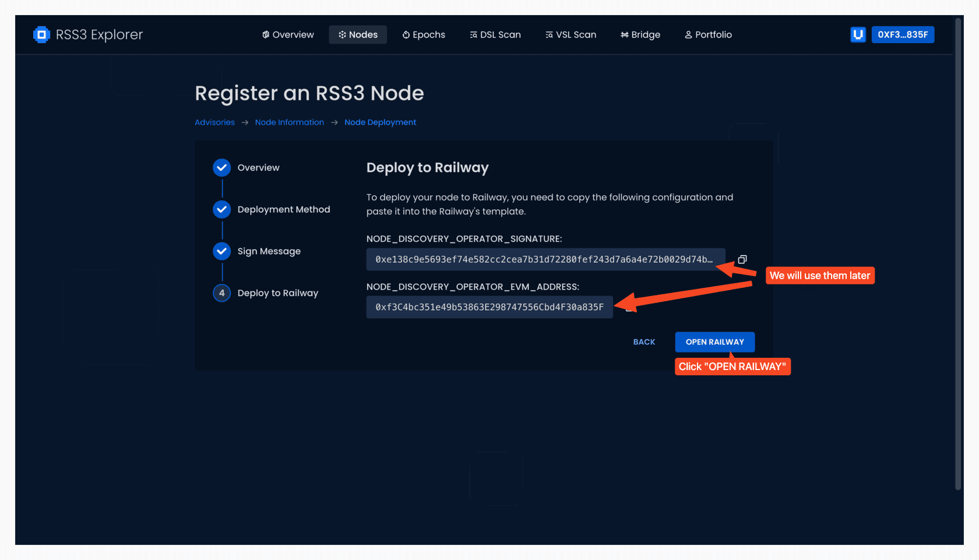This screenshot has width=979, height=560.
Task: Select the Nodes nav item
Action: [x=358, y=34]
